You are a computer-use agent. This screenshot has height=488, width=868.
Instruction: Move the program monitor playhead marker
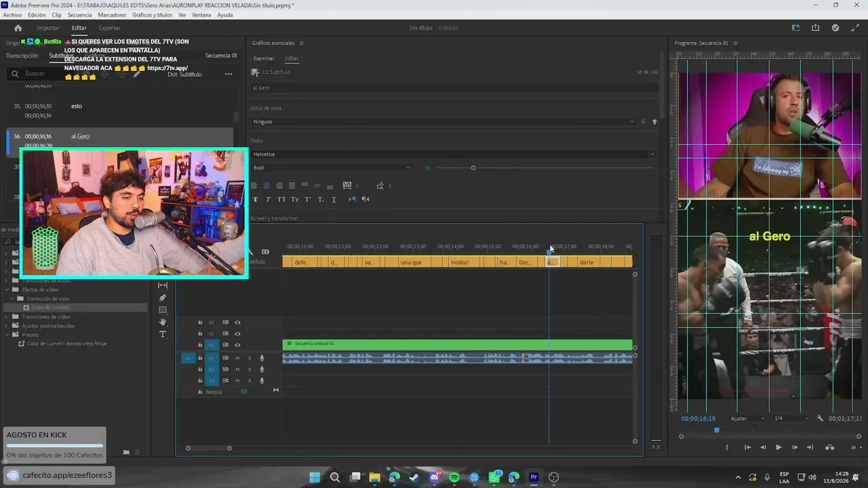pos(717,430)
